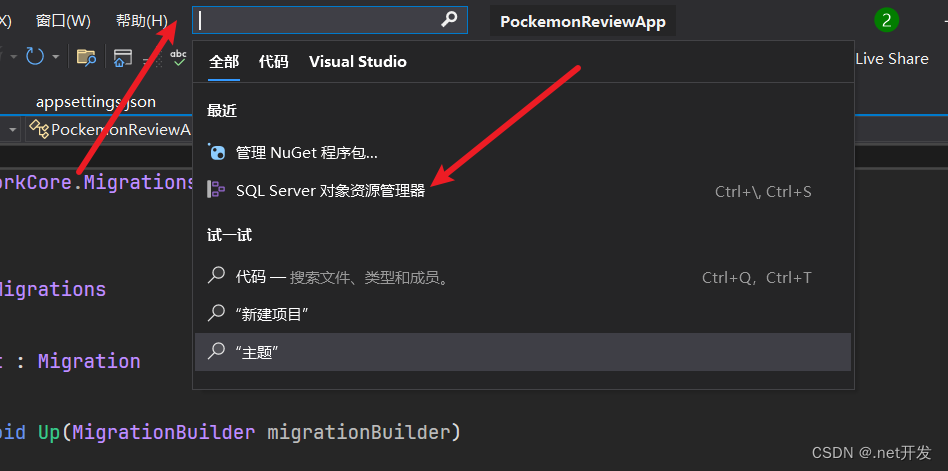Open the 窗口(W) menu
The height and width of the screenshot is (471, 948).
(63, 21)
